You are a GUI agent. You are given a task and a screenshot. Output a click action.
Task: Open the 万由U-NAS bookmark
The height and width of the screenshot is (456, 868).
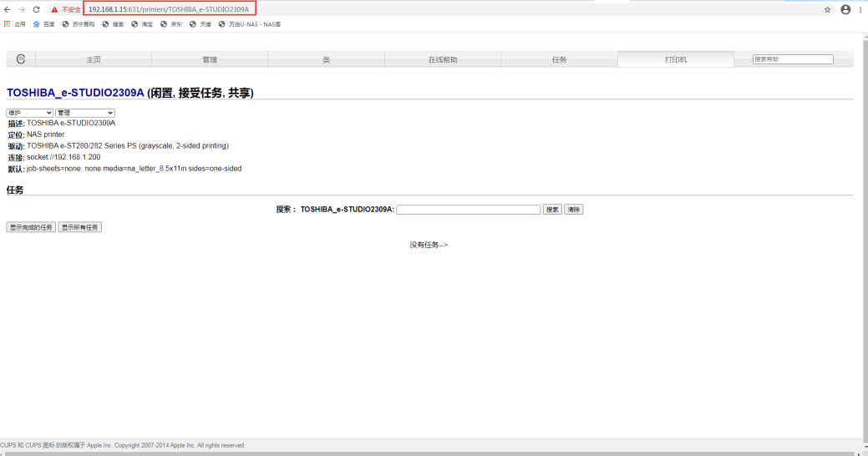click(x=250, y=24)
